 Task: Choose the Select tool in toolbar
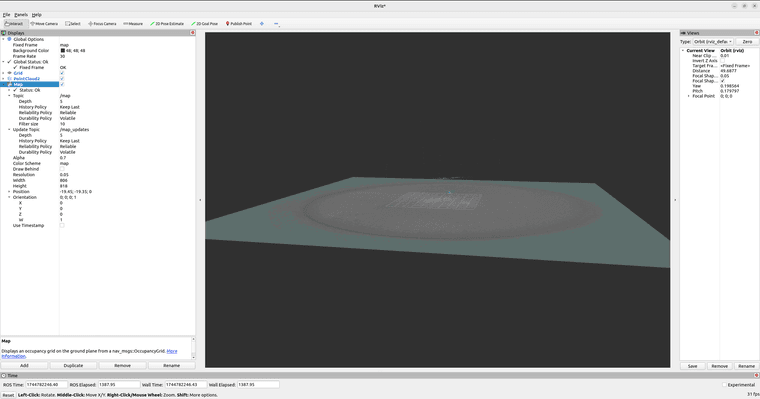pyautogui.click(x=73, y=23)
